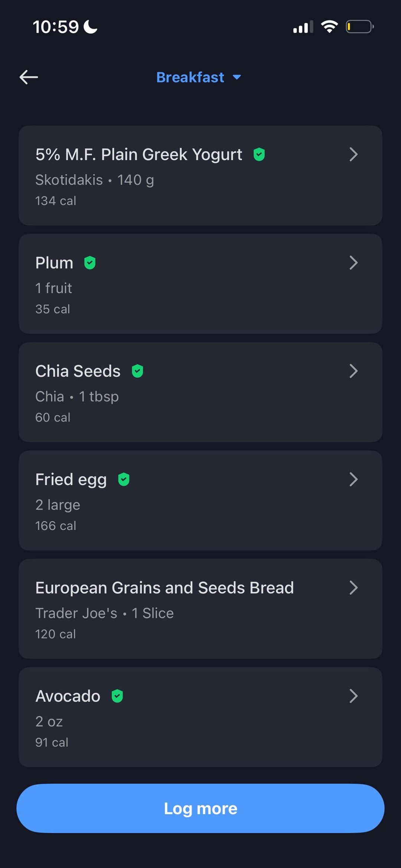Tap the Wi-Fi status icon
The image size is (401, 868).
329,27
